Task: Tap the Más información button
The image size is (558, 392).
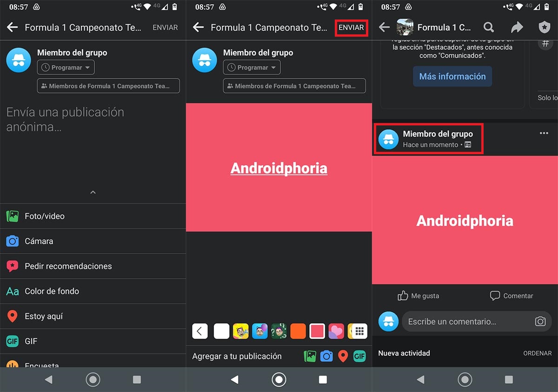Action: coord(452,76)
